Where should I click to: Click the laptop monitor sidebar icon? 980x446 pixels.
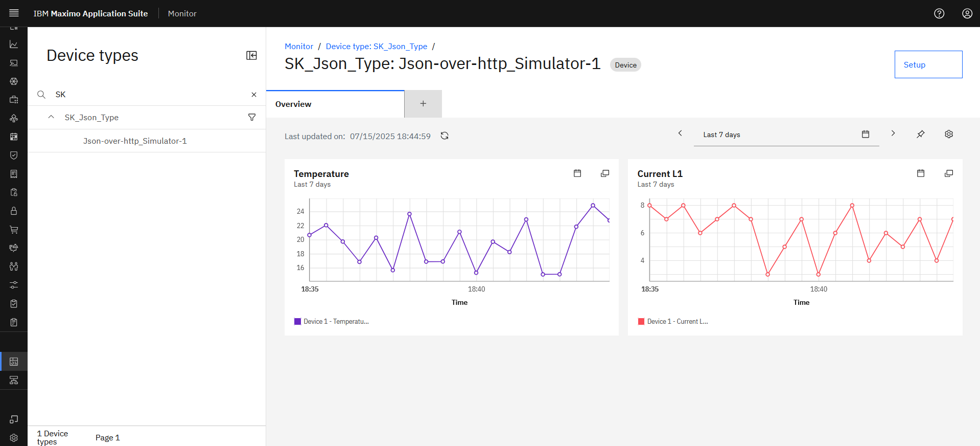pos(14,63)
